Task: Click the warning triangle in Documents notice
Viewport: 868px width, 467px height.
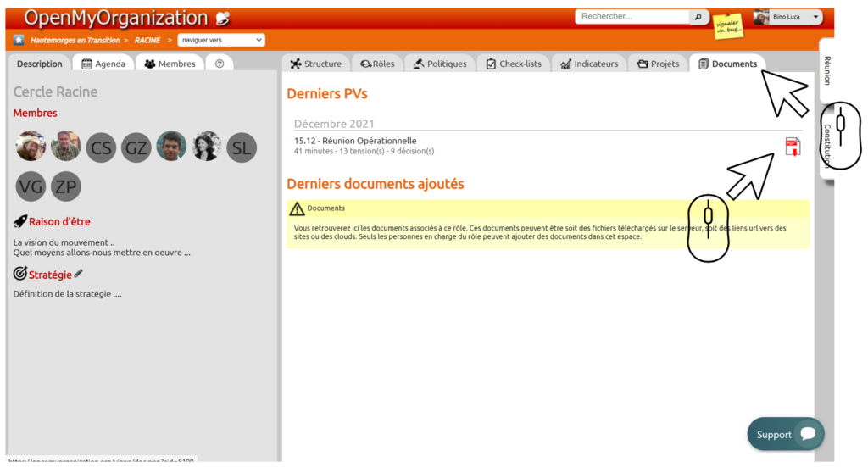Action: click(x=297, y=208)
